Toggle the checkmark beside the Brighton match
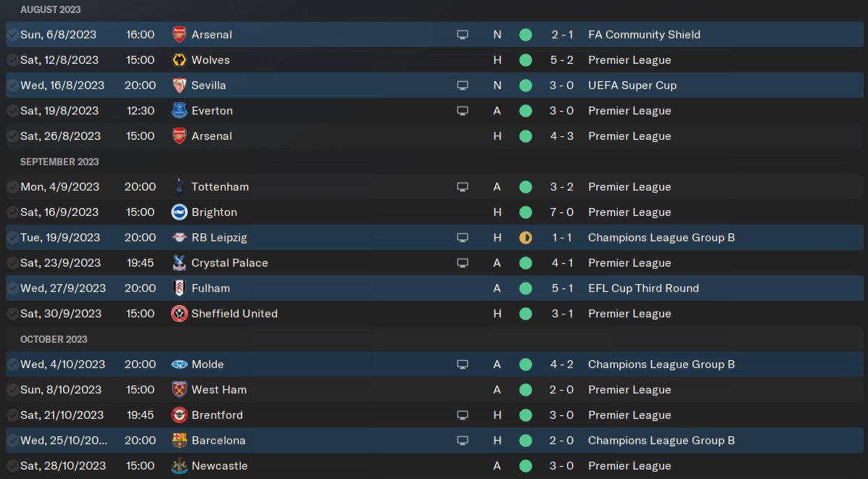 [12, 212]
